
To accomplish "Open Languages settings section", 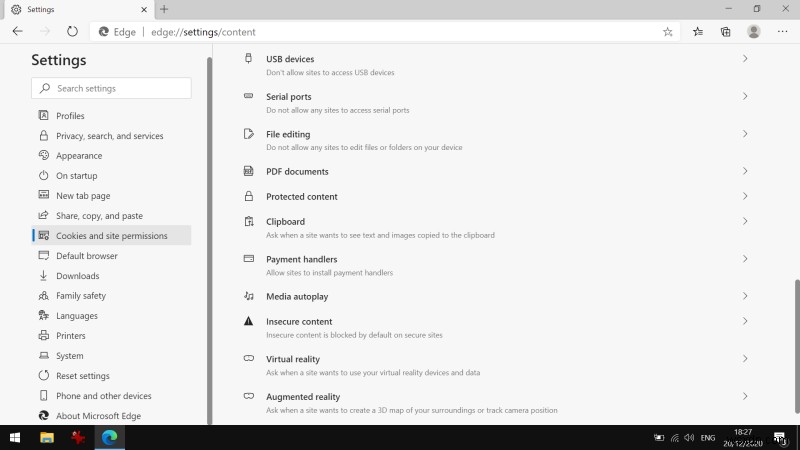I will pyautogui.click(x=111, y=315).
